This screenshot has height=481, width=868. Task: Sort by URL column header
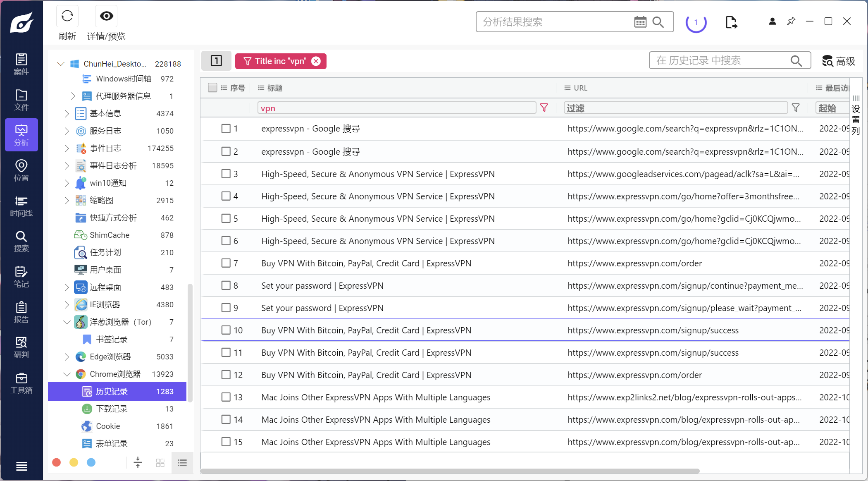[580, 88]
